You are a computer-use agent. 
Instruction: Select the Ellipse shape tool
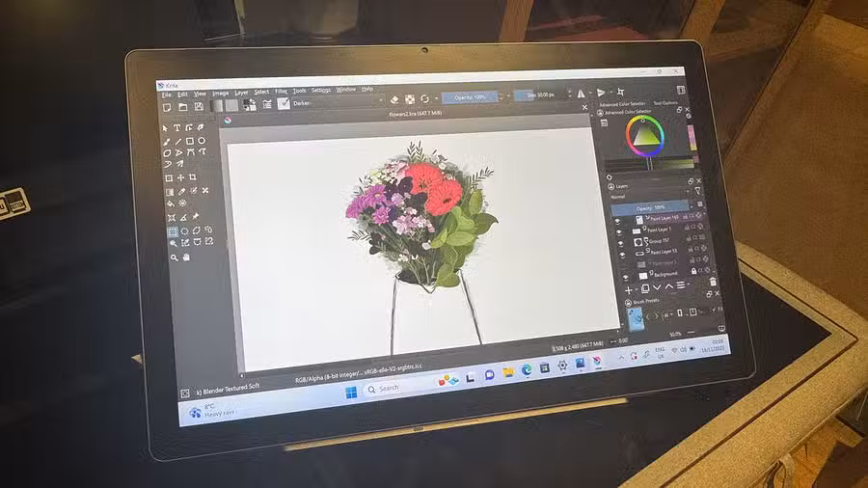tap(201, 141)
